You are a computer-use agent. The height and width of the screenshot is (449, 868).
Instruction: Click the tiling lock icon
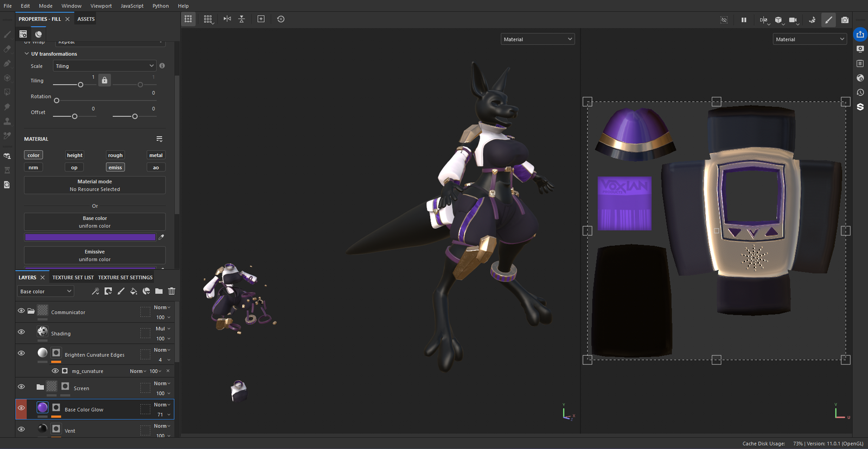pyautogui.click(x=105, y=80)
